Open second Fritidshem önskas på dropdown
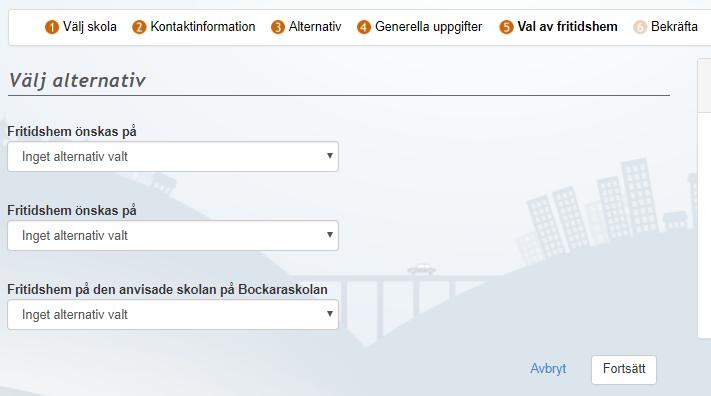711x396 pixels. [173, 235]
